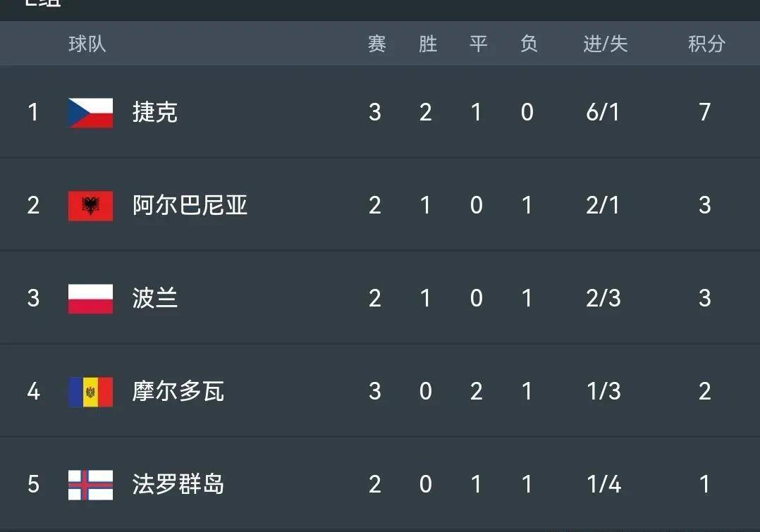Click the 负 column header
The image size is (760, 532).
coord(527,44)
